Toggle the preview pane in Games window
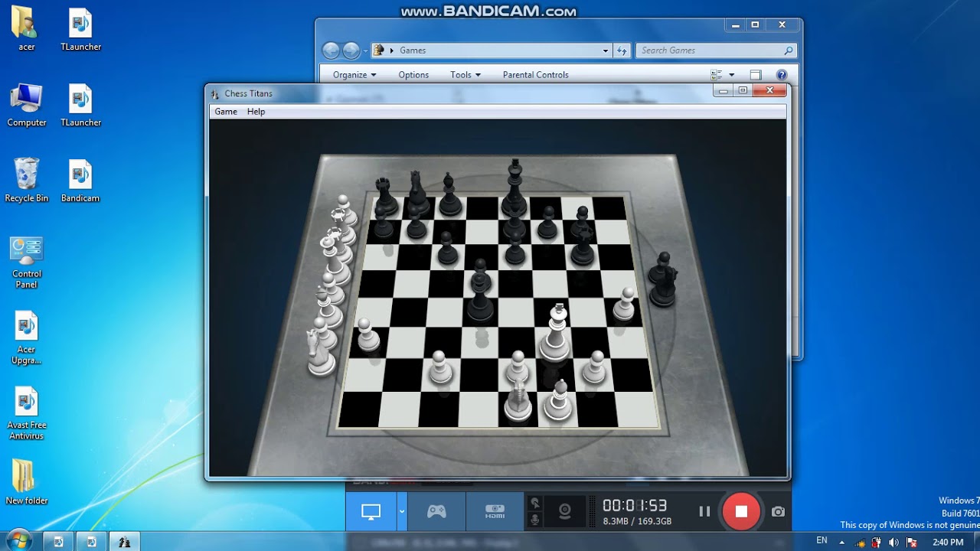This screenshot has height=551, width=980. 756,75
